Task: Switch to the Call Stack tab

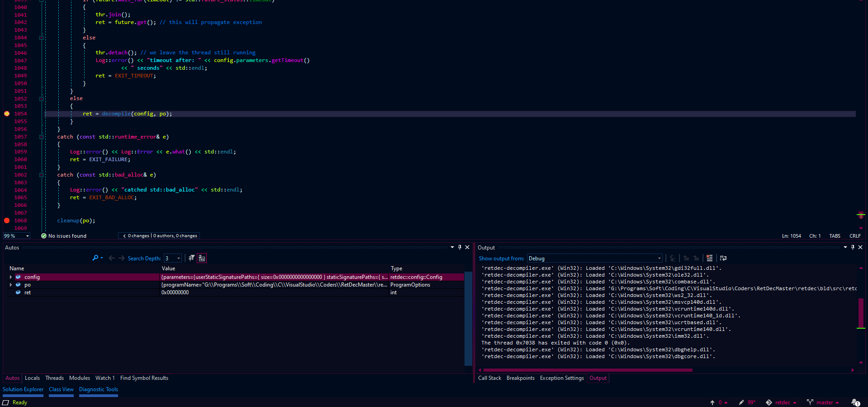Action: [x=489, y=378]
